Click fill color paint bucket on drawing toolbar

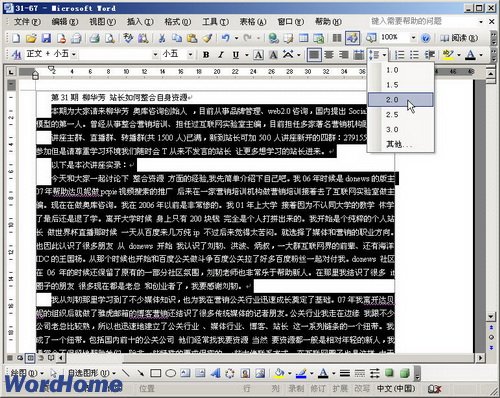click(x=279, y=373)
